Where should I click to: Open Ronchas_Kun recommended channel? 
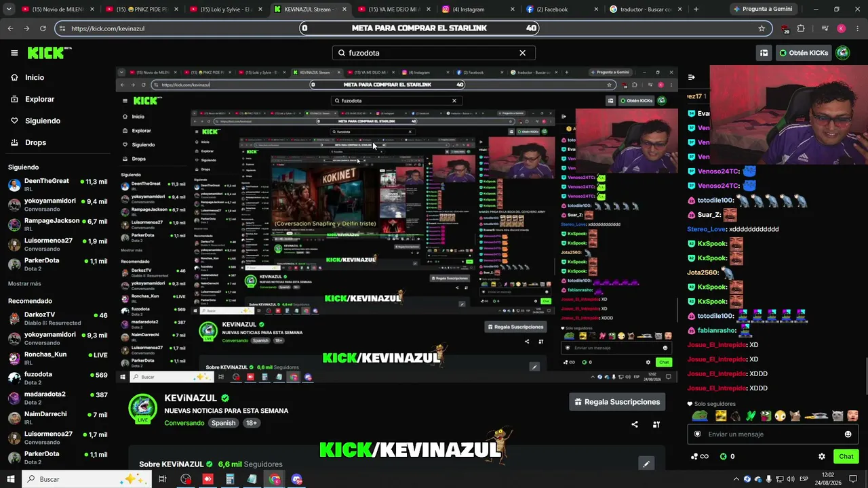58,358
